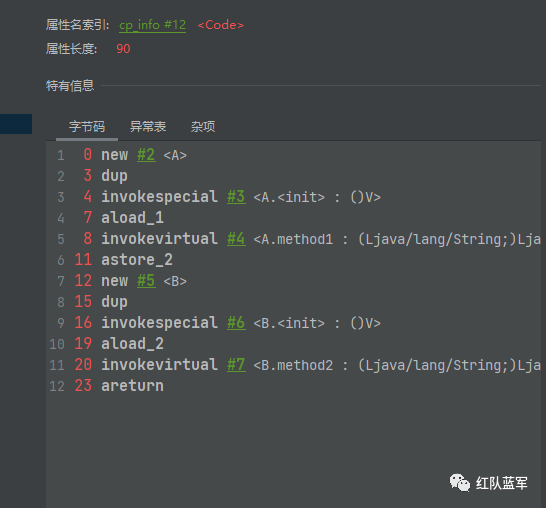The height and width of the screenshot is (508, 546).
Task: Click line number 12 in the gutter
Action: point(57,386)
